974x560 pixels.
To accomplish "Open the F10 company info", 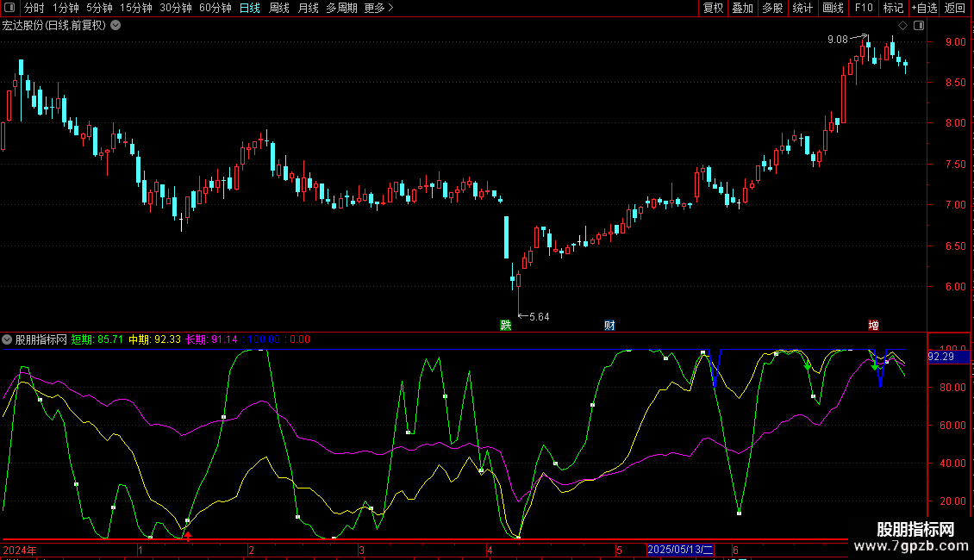I will (863, 8).
